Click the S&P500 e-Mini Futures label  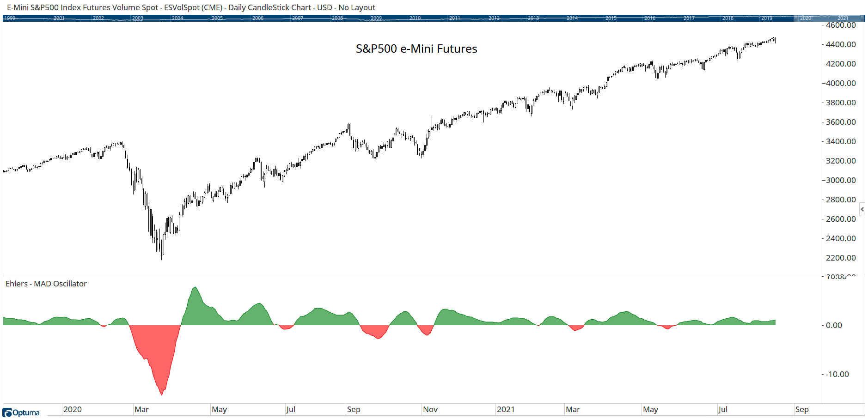[x=416, y=49]
